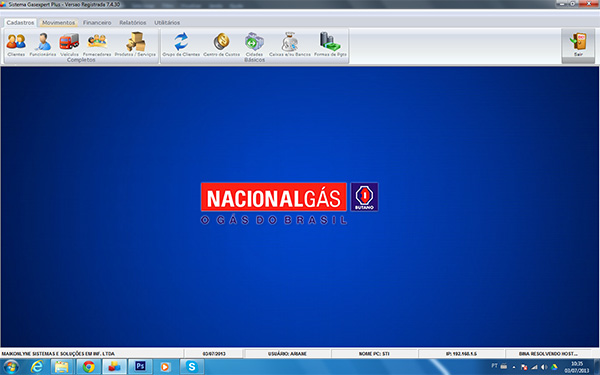Click the IP address status entry
The height and width of the screenshot is (375, 600).
(461, 354)
